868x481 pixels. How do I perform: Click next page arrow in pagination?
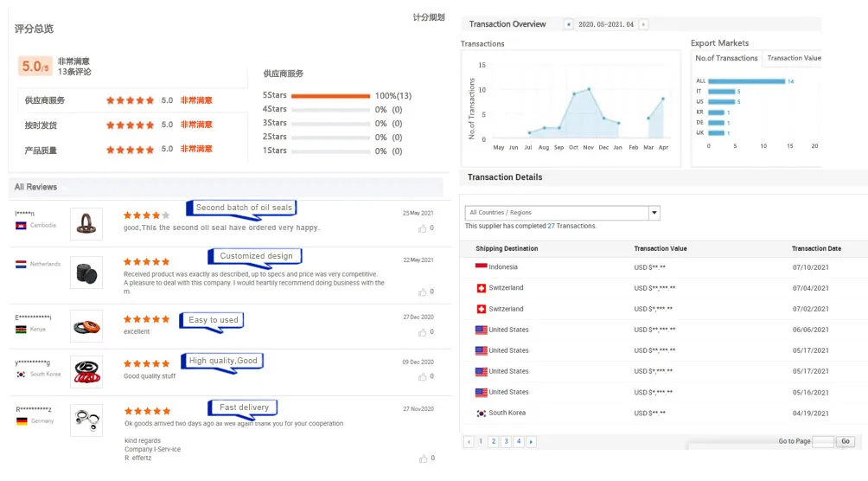coord(531,442)
